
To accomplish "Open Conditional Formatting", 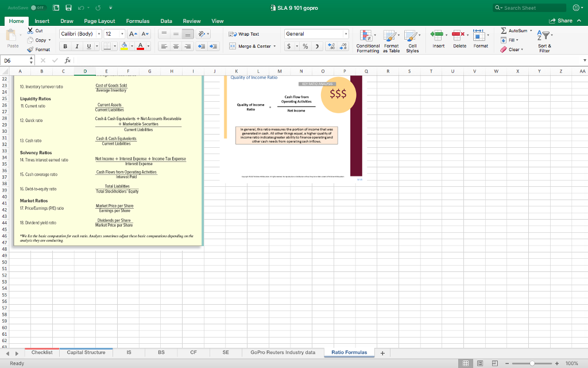I will (367, 41).
